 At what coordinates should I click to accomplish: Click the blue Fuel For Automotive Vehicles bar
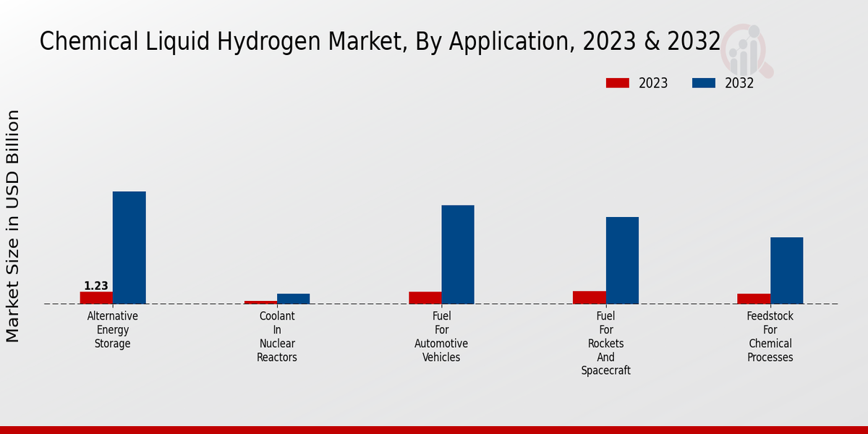click(458, 255)
